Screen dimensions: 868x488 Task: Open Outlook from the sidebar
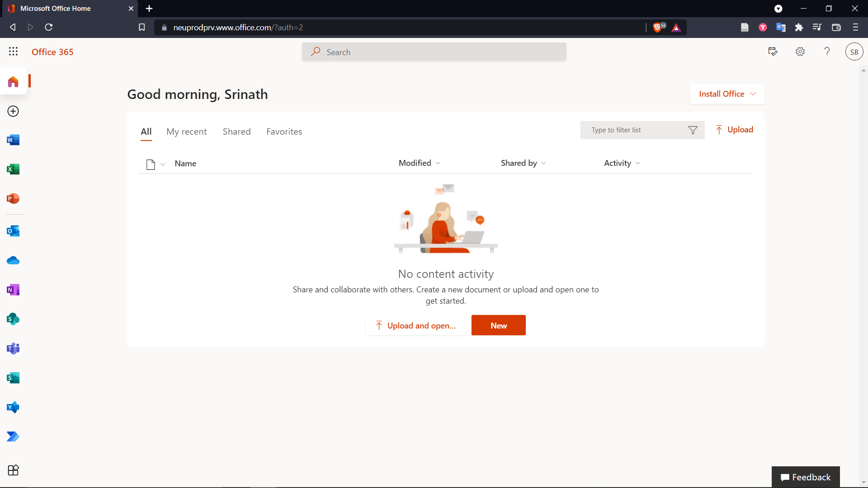[x=13, y=231]
